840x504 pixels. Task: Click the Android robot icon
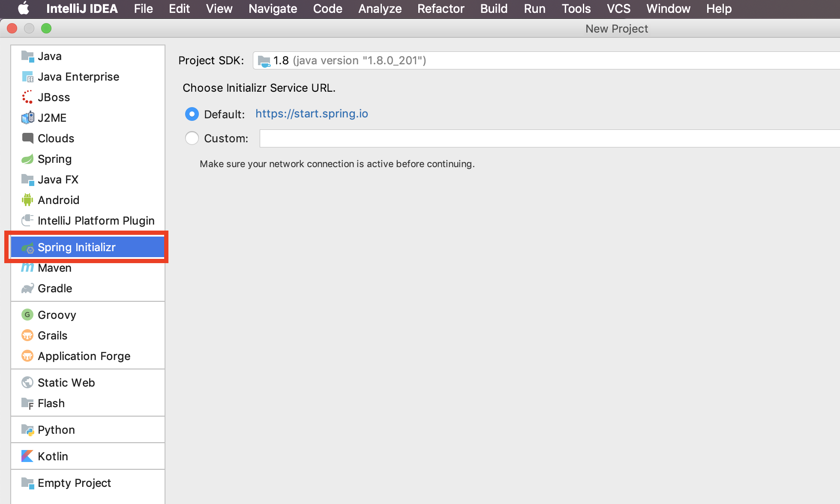[x=27, y=200]
